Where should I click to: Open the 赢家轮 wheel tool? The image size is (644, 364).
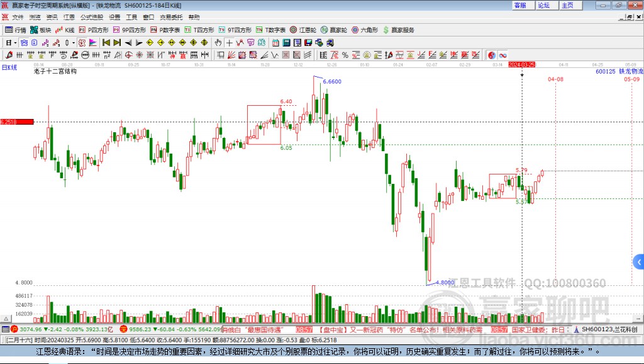pyautogui.click(x=334, y=30)
